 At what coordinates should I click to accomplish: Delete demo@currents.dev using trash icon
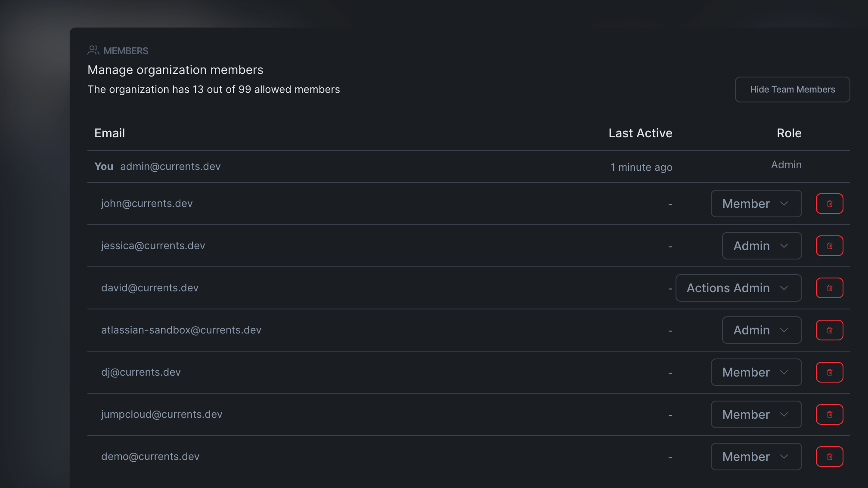[829, 457]
